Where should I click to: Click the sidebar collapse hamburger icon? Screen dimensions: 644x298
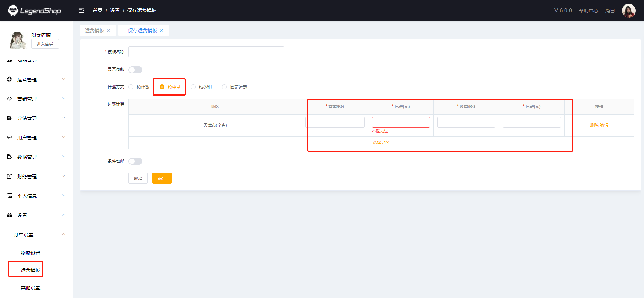(x=81, y=10)
